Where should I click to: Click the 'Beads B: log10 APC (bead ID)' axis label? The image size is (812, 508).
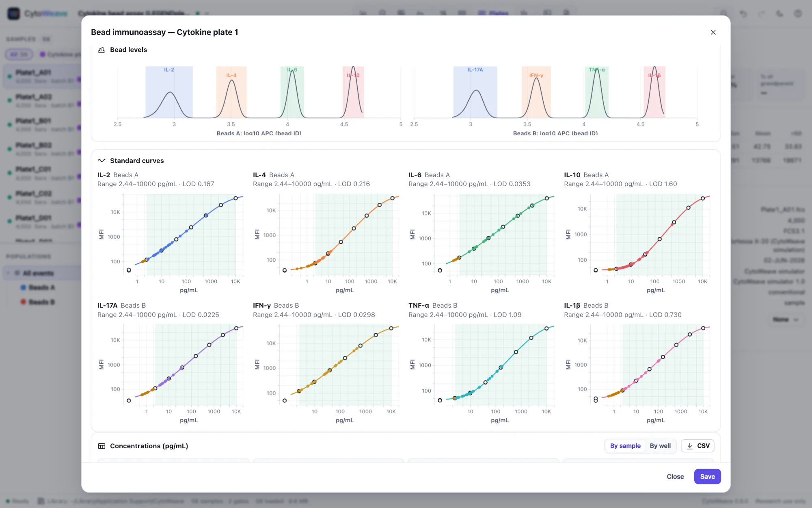(x=555, y=133)
